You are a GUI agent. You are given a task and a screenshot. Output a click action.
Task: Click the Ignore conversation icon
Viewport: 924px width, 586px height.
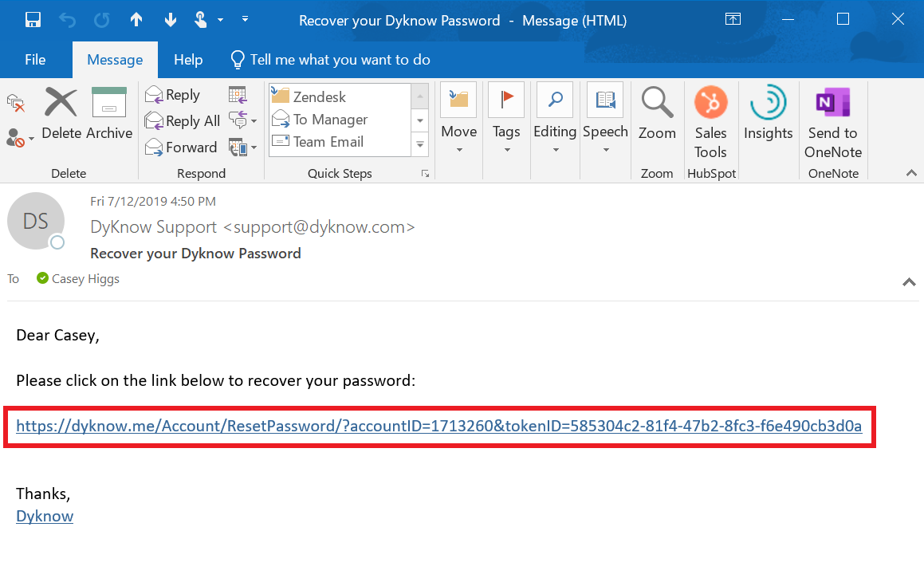coord(16,103)
